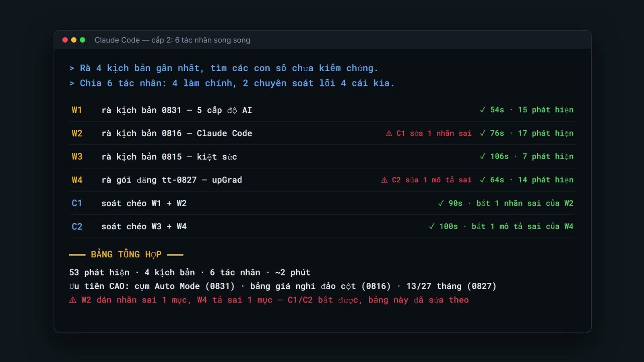The image size is (644, 362).
Task: Click the yellow minimize window dot
Action: (74, 40)
